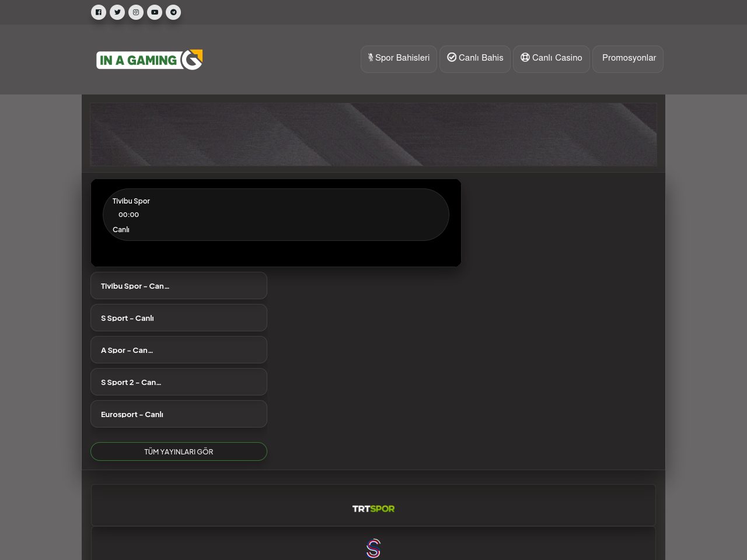Select S Sport - Canlı channel
747x560 pixels.
pyautogui.click(x=179, y=318)
